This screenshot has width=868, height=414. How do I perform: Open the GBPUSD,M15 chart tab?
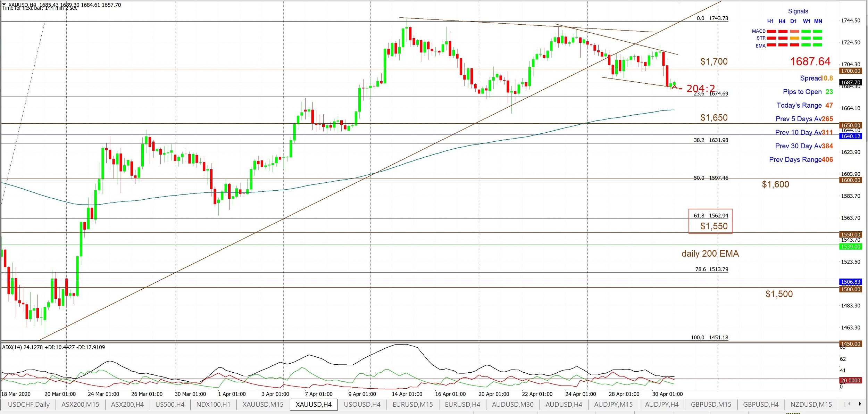[x=711, y=404]
